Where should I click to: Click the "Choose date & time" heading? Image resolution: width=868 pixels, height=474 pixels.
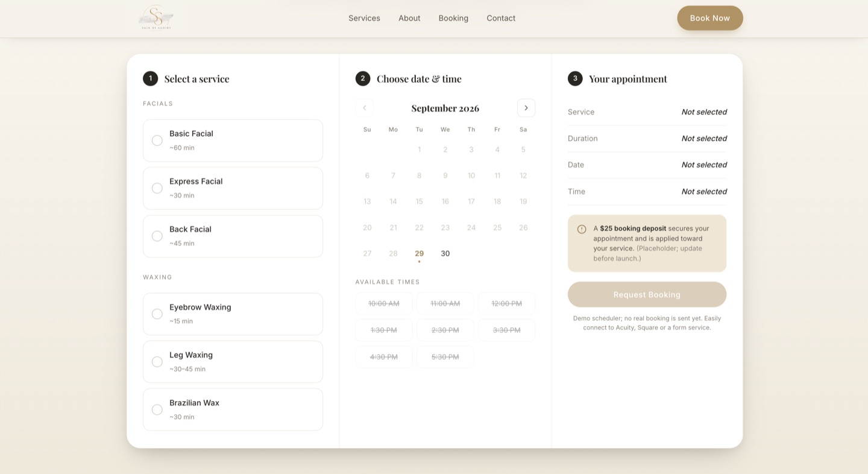[x=419, y=79]
